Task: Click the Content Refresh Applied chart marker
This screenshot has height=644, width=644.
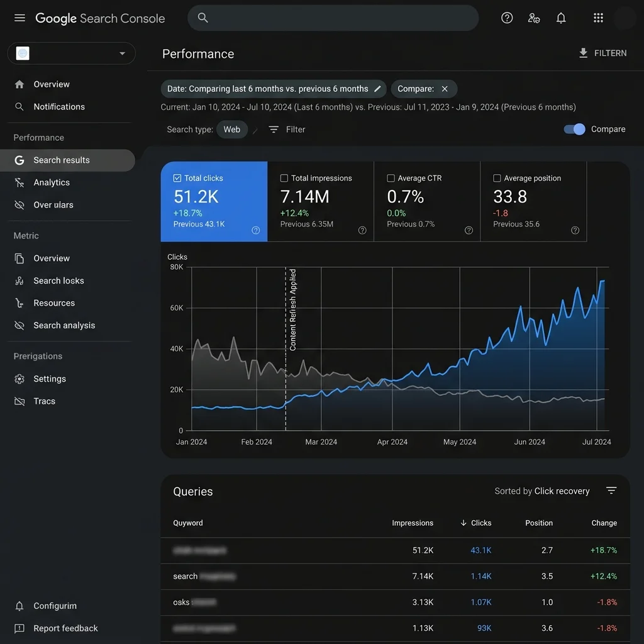Action: (292, 309)
